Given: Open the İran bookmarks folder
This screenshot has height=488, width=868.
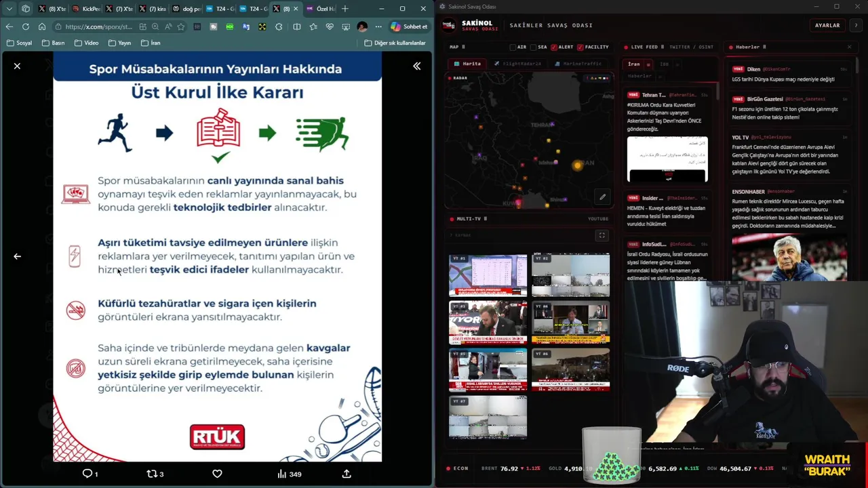Looking at the screenshot, I should [151, 43].
